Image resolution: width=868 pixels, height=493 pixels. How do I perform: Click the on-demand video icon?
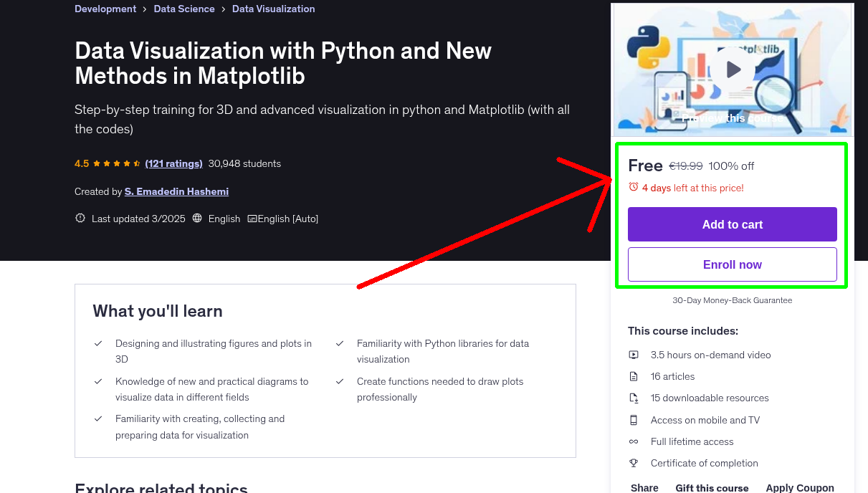634,355
